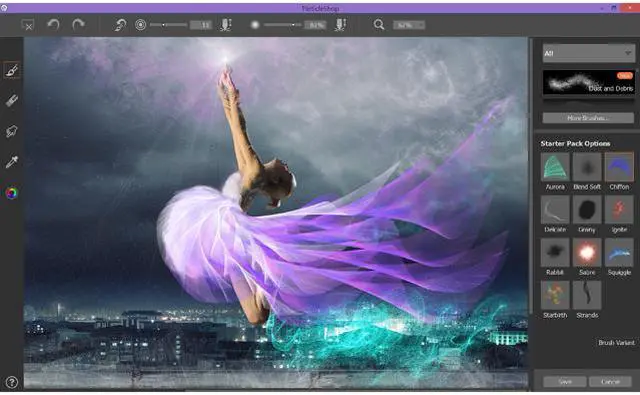The image size is (640, 395).
Task: Click the Reset brush icon
Action: (x=120, y=25)
